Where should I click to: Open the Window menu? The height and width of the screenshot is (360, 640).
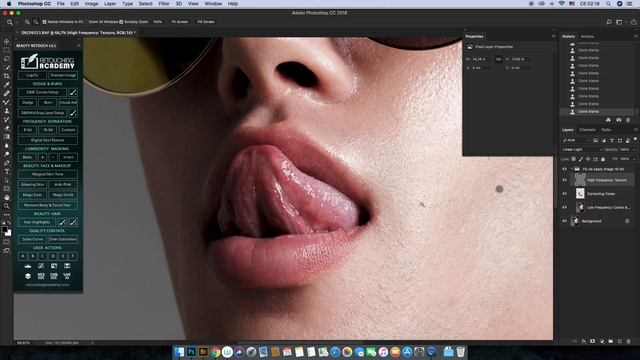pyautogui.click(x=213, y=4)
